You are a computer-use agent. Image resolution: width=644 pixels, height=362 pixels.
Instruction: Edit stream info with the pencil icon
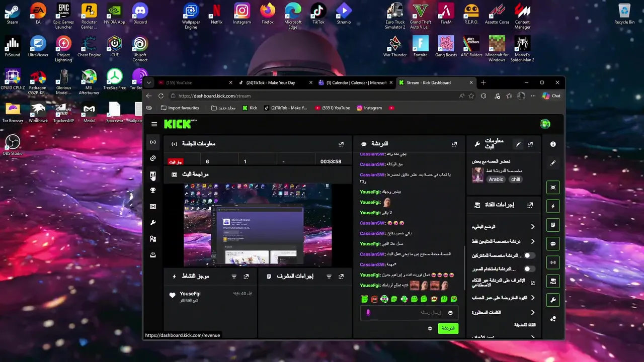(518, 144)
